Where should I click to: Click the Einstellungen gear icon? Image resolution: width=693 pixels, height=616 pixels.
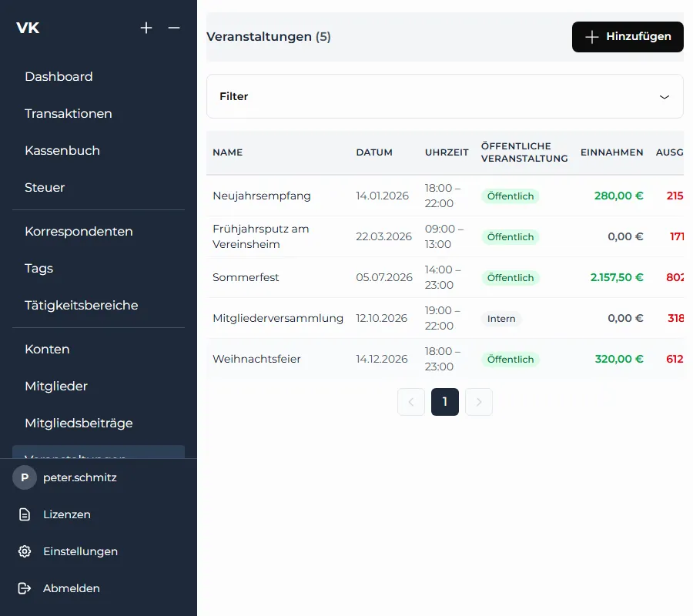tap(25, 551)
